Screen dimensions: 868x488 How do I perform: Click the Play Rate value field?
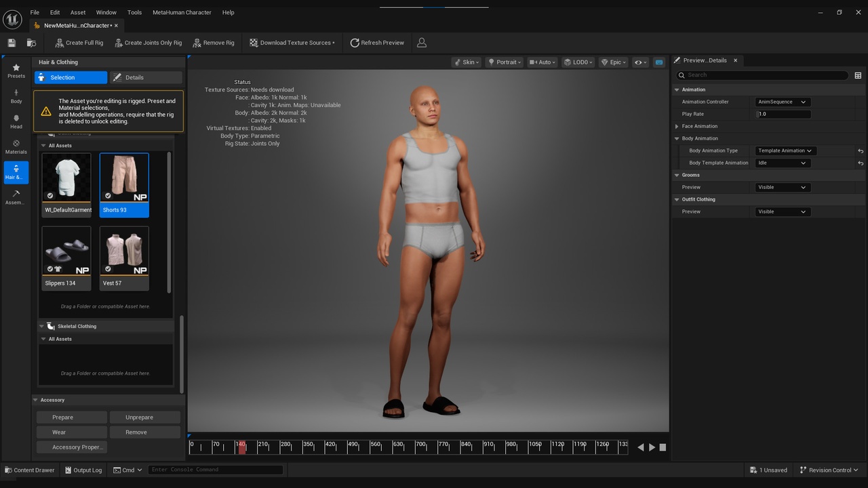(783, 114)
